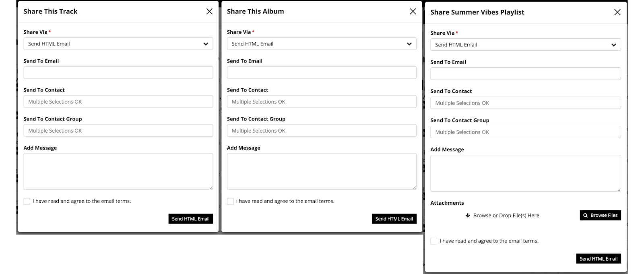Click the Browse Files button with its magnifier icon
The height and width of the screenshot is (274, 644).
600,215
